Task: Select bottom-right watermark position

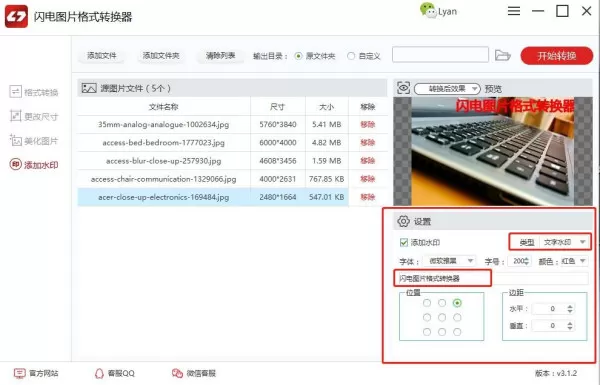Action: (457, 332)
